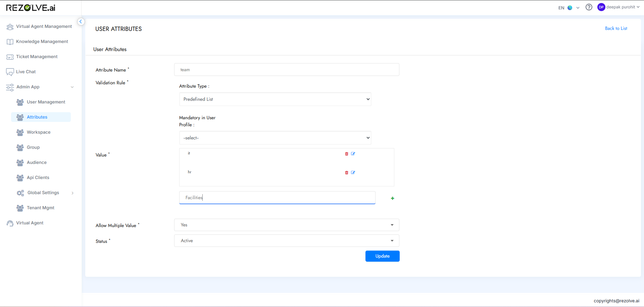The height and width of the screenshot is (307, 644).
Task: Click the Back to List link
Action: click(616, 29)
